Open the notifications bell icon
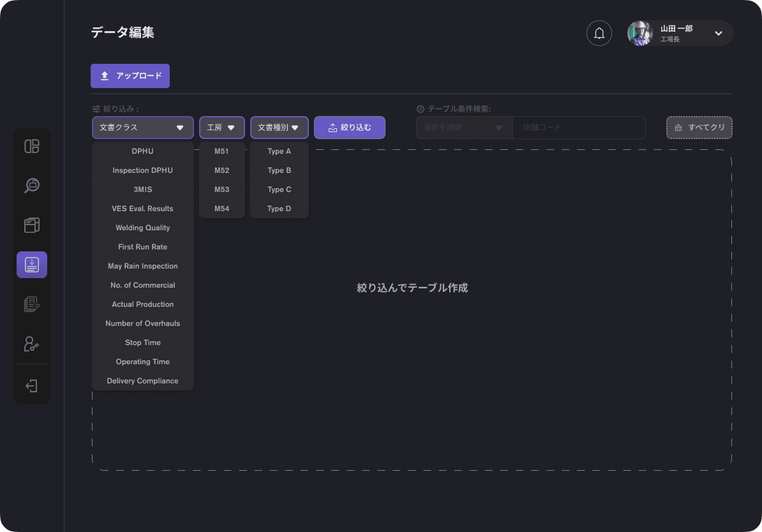762x532 pixels. tap(599, 33)
